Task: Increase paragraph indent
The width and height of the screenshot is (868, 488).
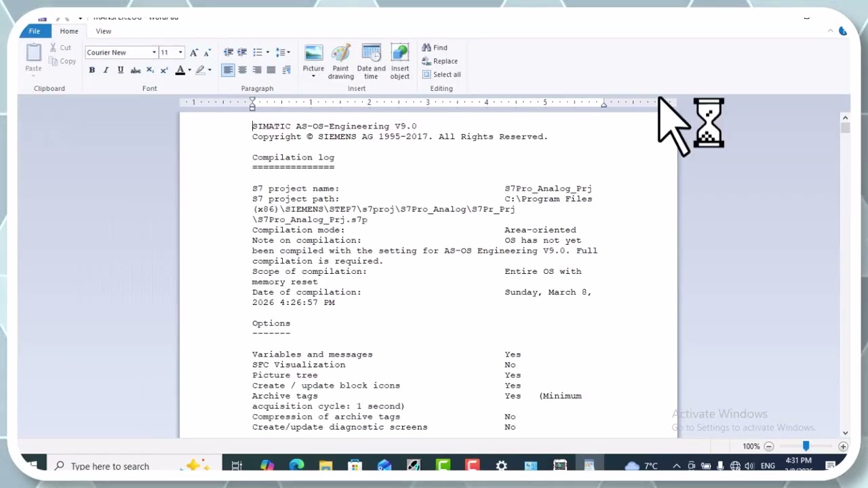Action: pyautogui.click(x=242, y=52)
